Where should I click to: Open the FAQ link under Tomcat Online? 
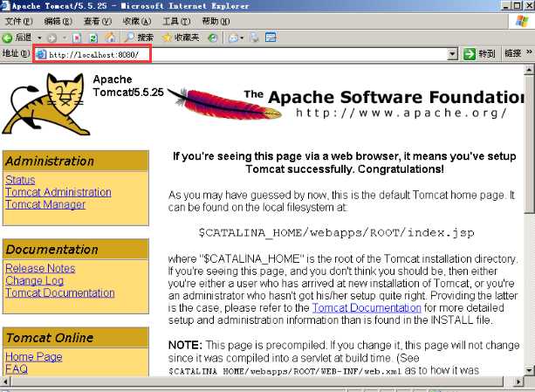[x=17, y=369]
